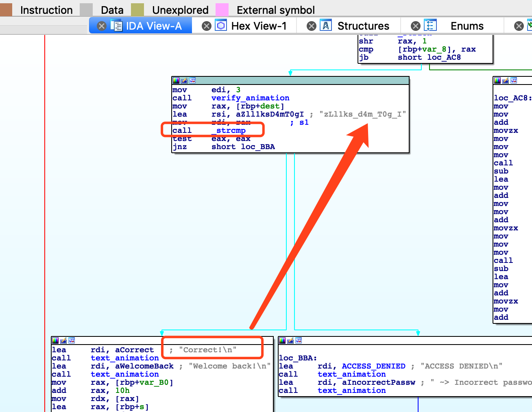Click the Hex View-1 tab icon
The width and height of the screenshot is (532, 412).
click(221, 25)
